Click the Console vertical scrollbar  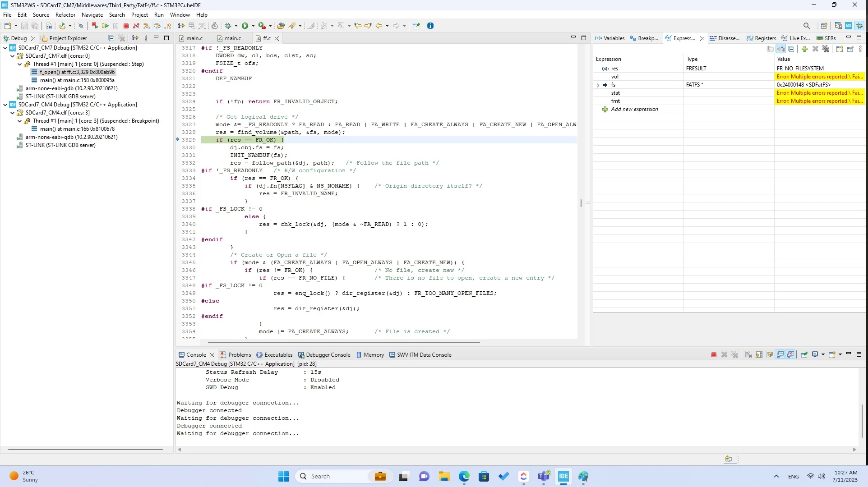pyautogui.click(x=862, y=421)
